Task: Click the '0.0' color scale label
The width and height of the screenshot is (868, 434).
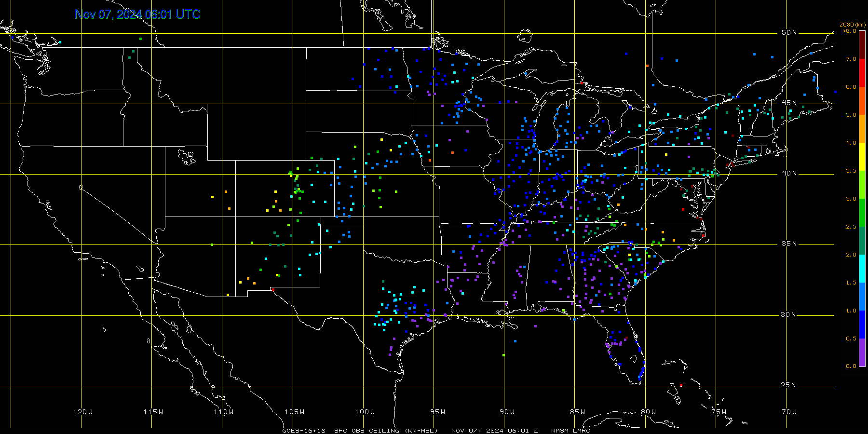Action: click(851, 366)
